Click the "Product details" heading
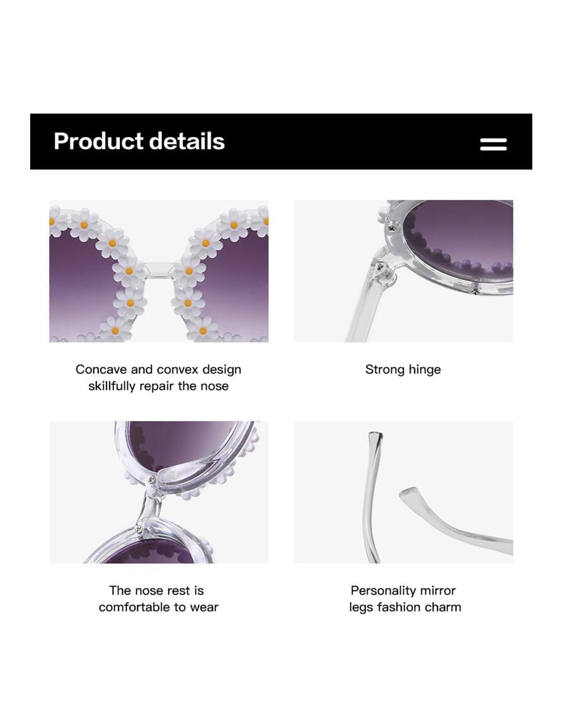This screenshot has height=728, width=563. (x=139, y=141)
